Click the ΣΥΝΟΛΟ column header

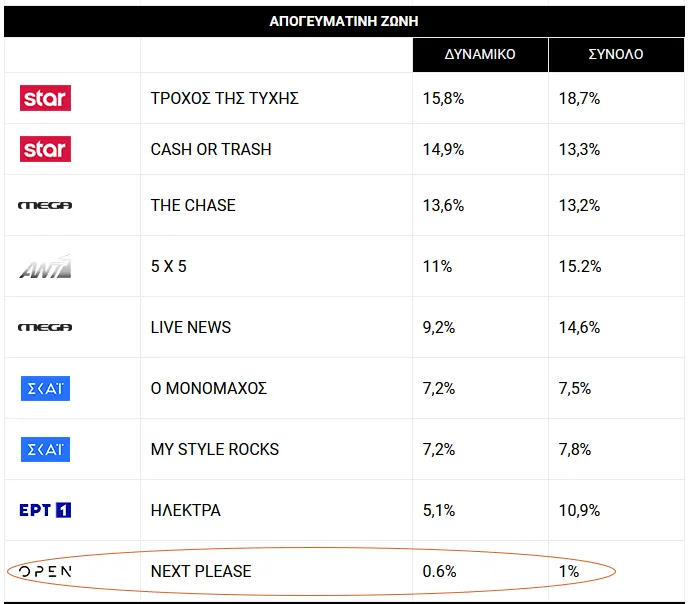pyautogui.click(x=615, y=54)
